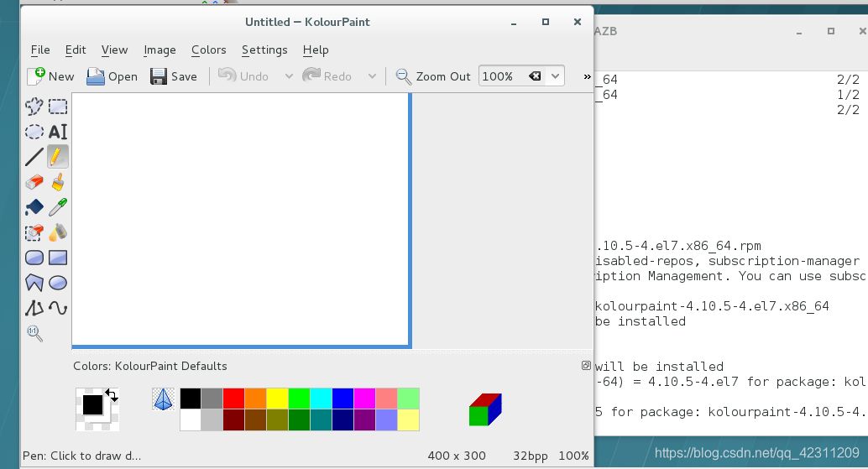This screenshot has height=469, width=868.
Task: Click the float color box panel icon
Action: point(586,366)
